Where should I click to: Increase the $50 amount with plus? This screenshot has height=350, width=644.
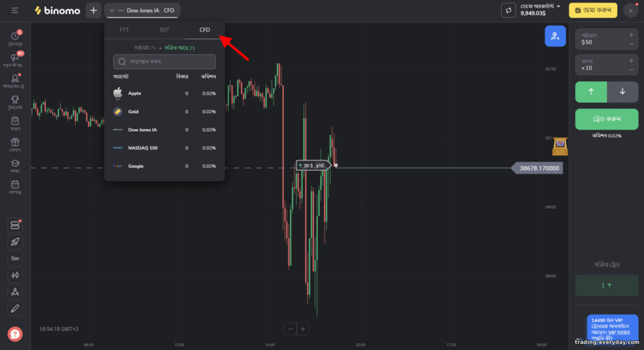[631, 36]
